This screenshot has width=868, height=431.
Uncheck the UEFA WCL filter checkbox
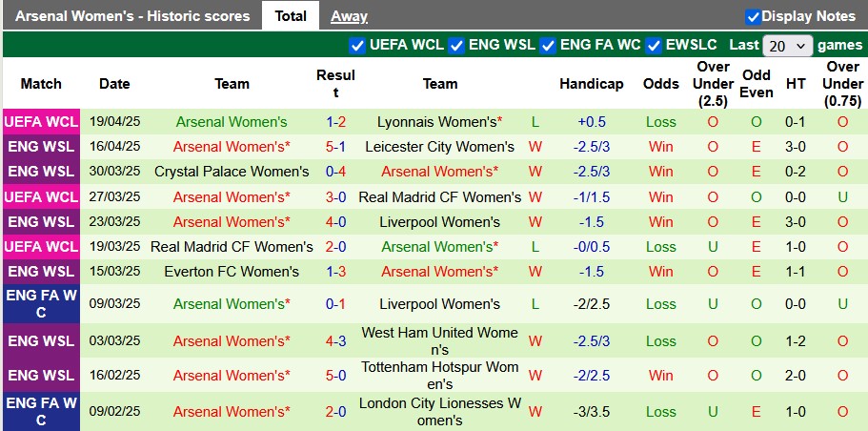[357, 45]
